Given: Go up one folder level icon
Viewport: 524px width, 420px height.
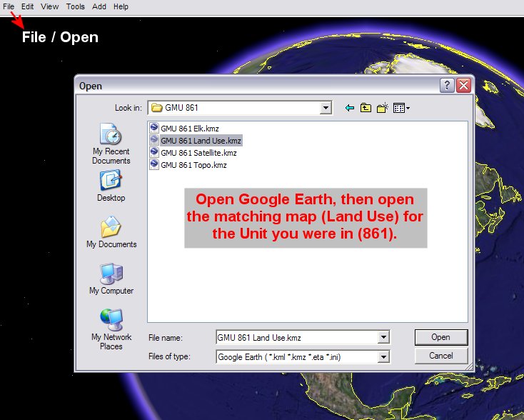Looking at the screenshot, I should pyautogui.click(x=366, y=108).
